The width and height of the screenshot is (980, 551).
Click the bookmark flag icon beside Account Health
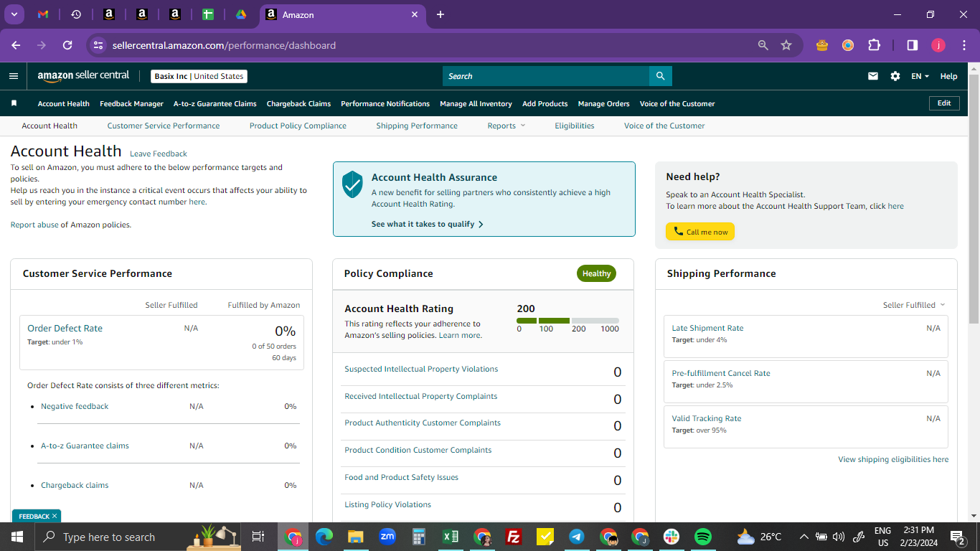click(x=14, y=103)
